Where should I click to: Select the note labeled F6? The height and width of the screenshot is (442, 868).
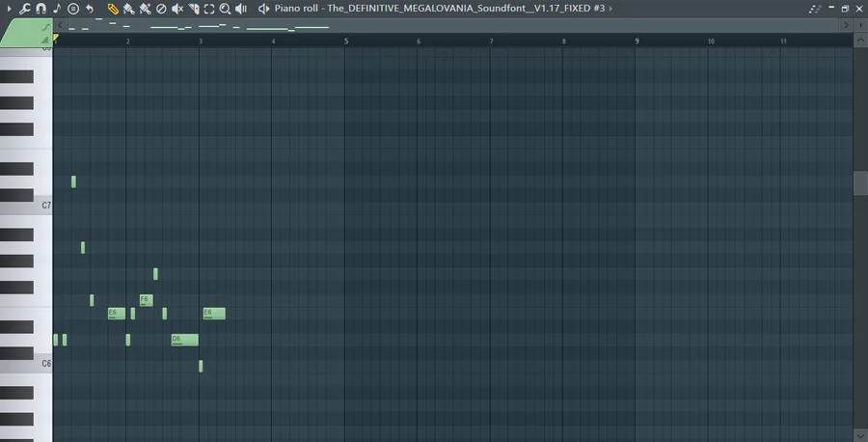[x=147, y=300]
